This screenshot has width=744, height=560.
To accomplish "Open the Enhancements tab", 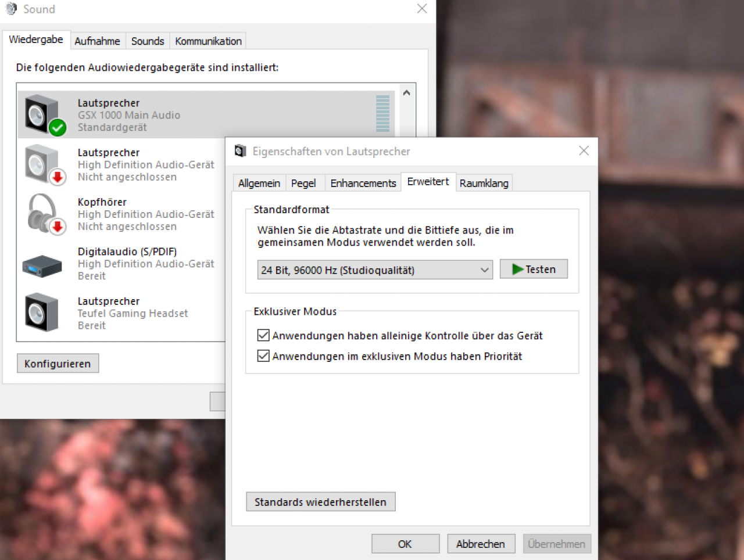I will click(x=363, y=183).
